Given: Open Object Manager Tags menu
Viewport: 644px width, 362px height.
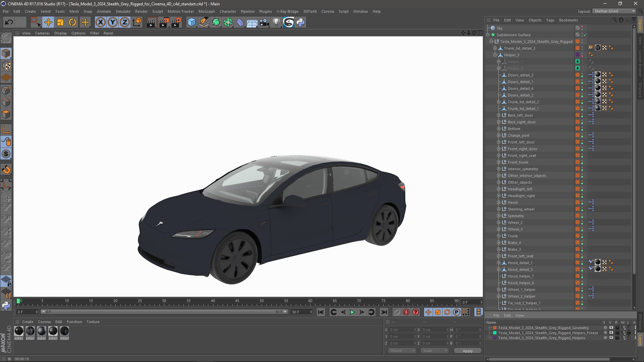Looking at the screenshot, I should click(x=550, y=20).
